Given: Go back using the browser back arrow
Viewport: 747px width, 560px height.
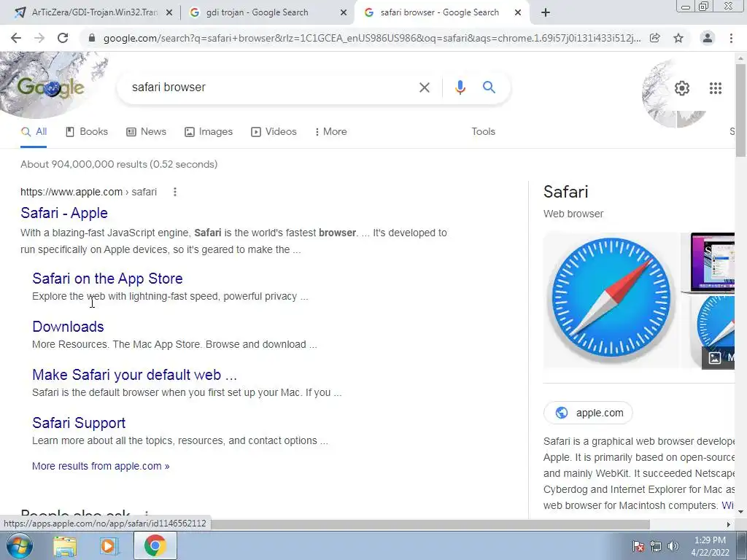Looking at the screenshot, I should click(16, 38).
